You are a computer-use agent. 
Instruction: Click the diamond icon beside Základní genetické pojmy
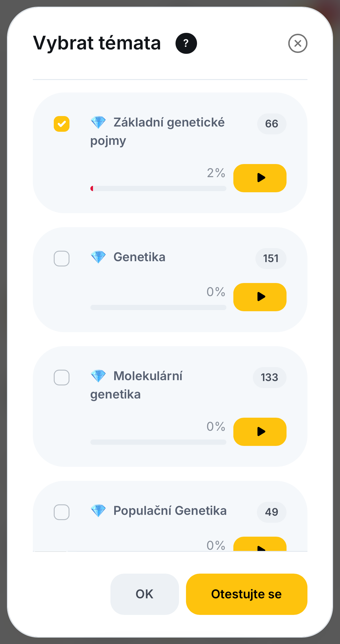(98, 122)
